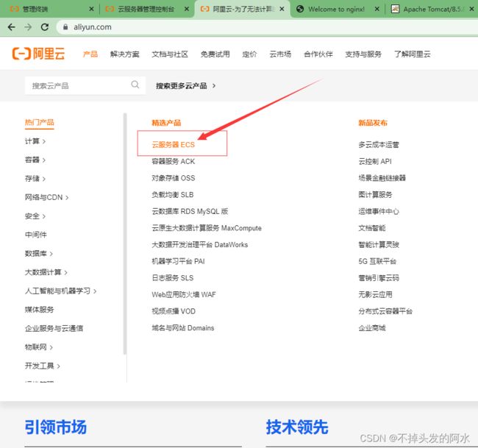The width and height of the screenshot is (478, 448).
Task: Open 机器学习平台 PAI link
Action: 178,261
